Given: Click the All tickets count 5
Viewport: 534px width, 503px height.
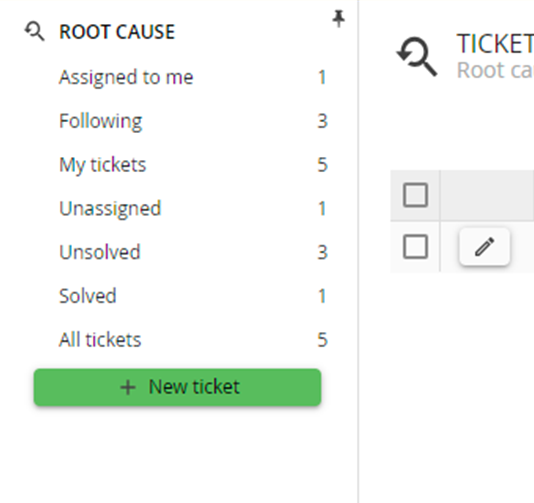Looking at the screenshot, I should tap(322, 340).
